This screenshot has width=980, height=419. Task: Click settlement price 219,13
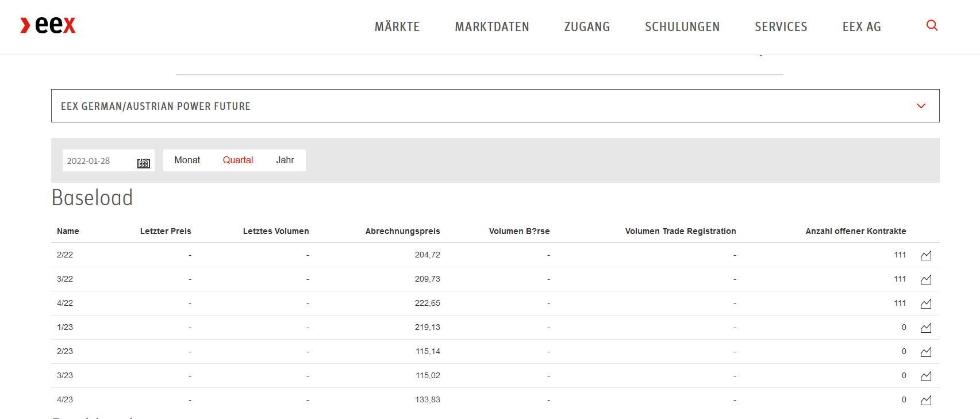click(x=428, y=327)
